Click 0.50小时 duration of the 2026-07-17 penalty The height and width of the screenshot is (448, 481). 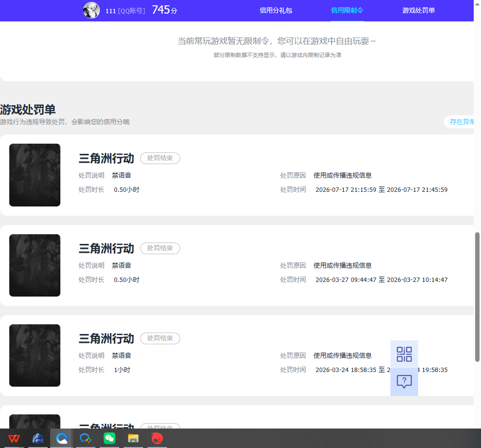point(127,189)
